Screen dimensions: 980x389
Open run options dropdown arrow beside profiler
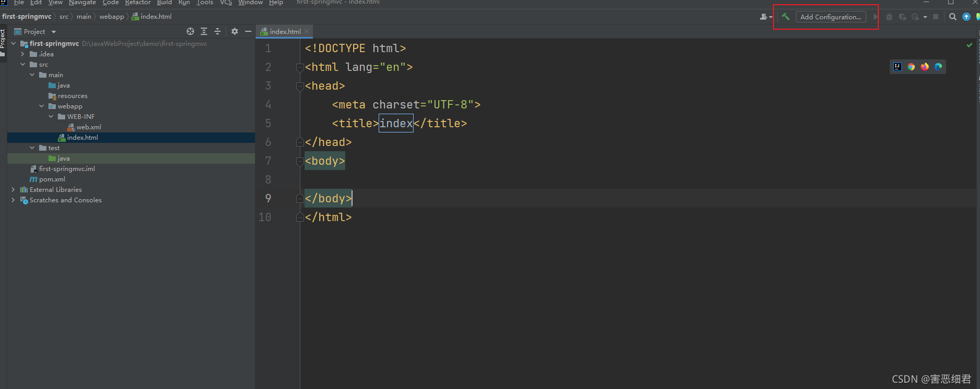[x=925, y=17]
